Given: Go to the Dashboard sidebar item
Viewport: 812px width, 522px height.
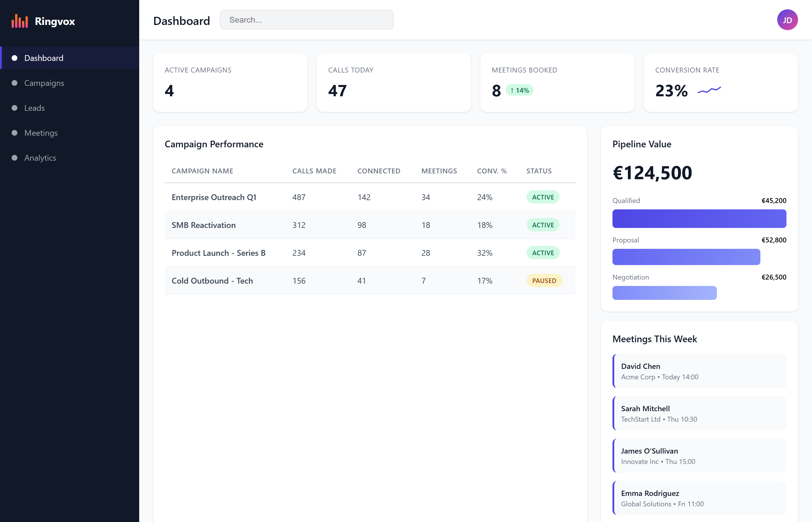Looking at the screenshot, I should pyautogui.click(x=44, y=58).
